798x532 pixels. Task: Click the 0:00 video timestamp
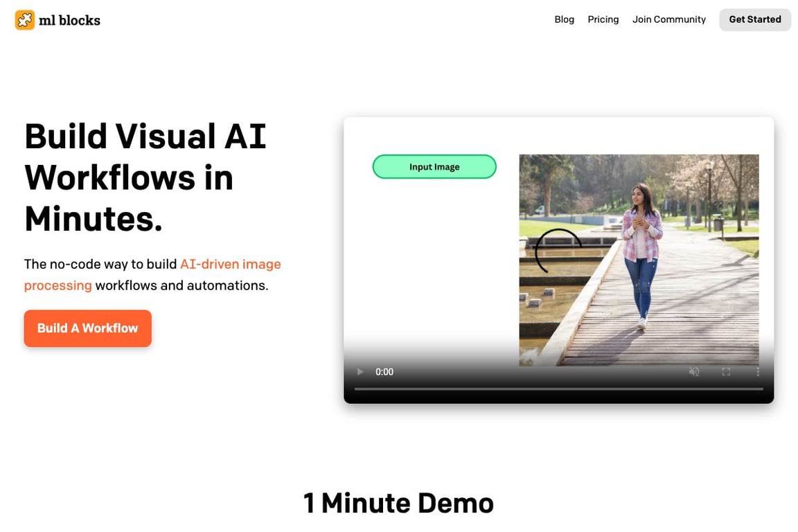[x=384, y=371]
